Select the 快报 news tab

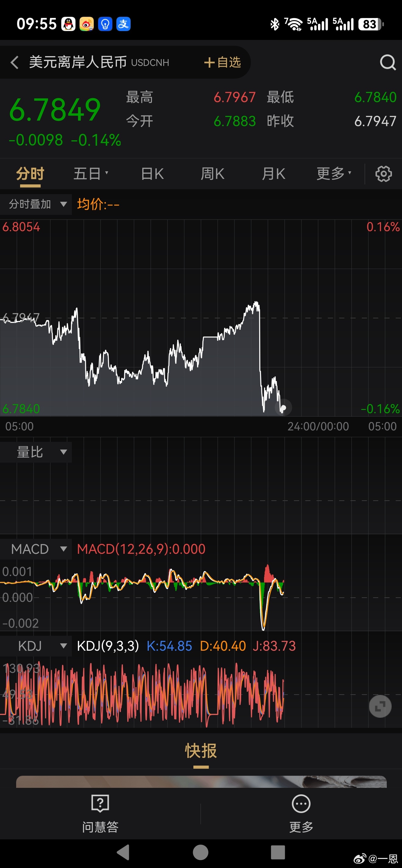click(201, 751)
